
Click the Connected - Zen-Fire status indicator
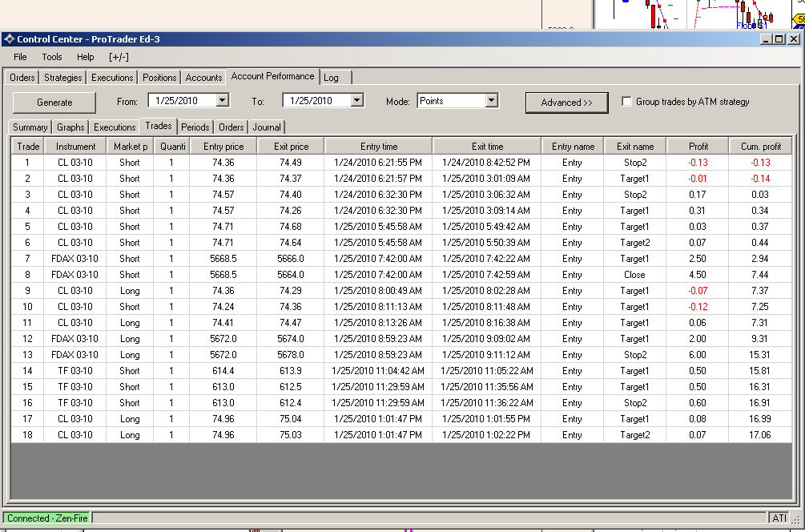click(47, 518)
